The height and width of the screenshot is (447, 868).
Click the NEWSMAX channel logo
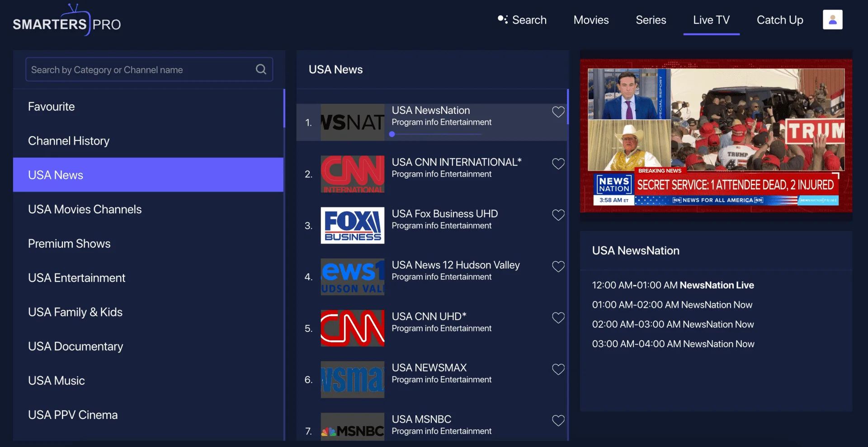(353, 380)
